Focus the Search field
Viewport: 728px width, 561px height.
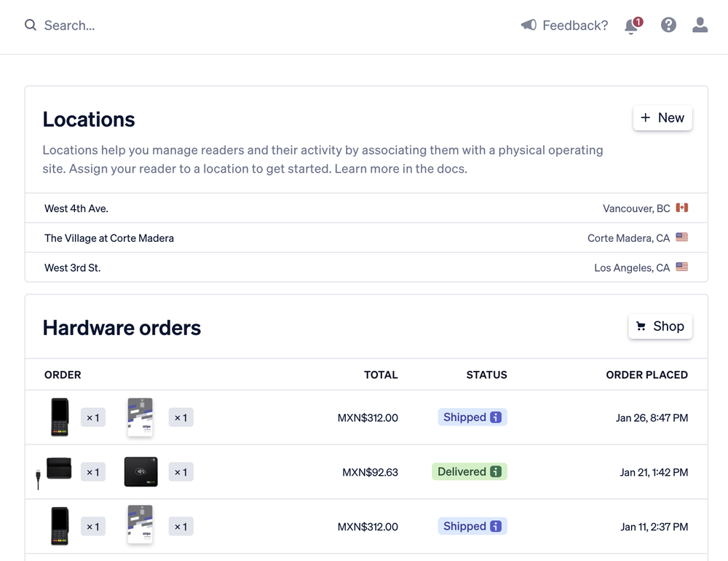pos(70,25)
